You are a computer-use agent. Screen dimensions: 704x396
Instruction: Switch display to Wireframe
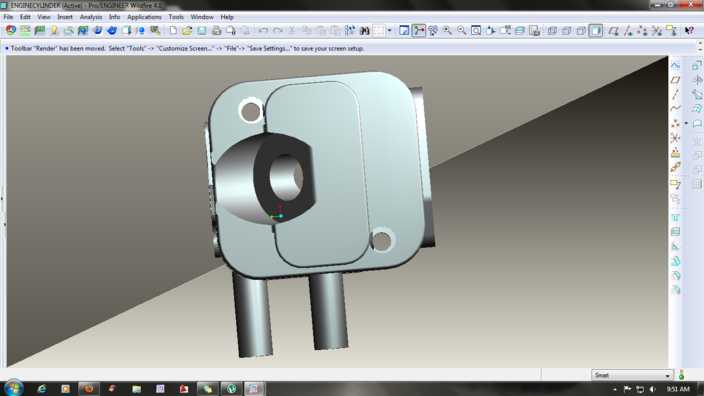(552, 31)
